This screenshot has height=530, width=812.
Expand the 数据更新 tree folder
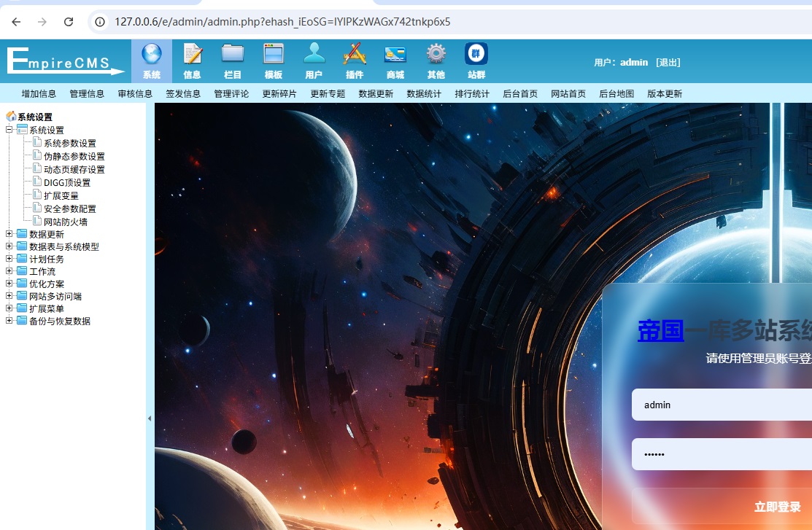tap(9, 234)
